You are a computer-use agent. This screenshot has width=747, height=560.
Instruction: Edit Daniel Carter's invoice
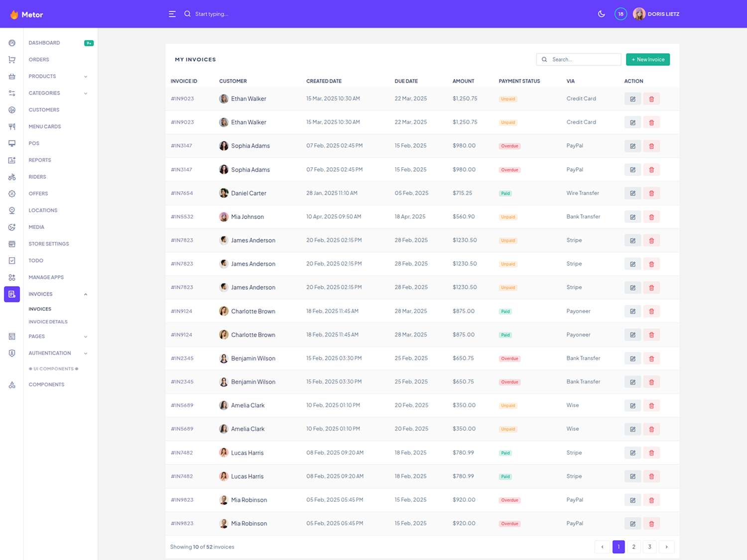632,193
